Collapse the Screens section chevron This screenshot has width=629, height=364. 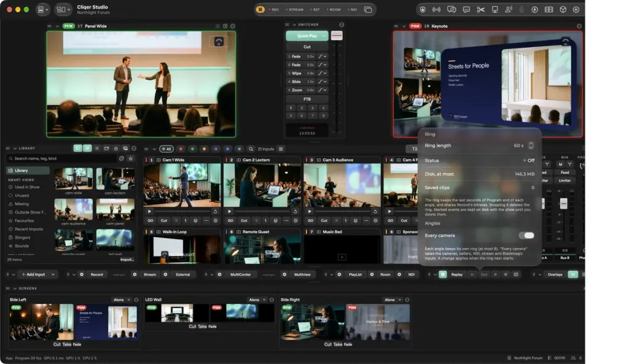[15, 288]
